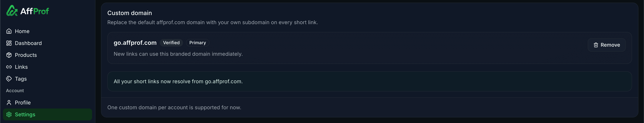Go to the Profile page under Account

pos(23,102)
